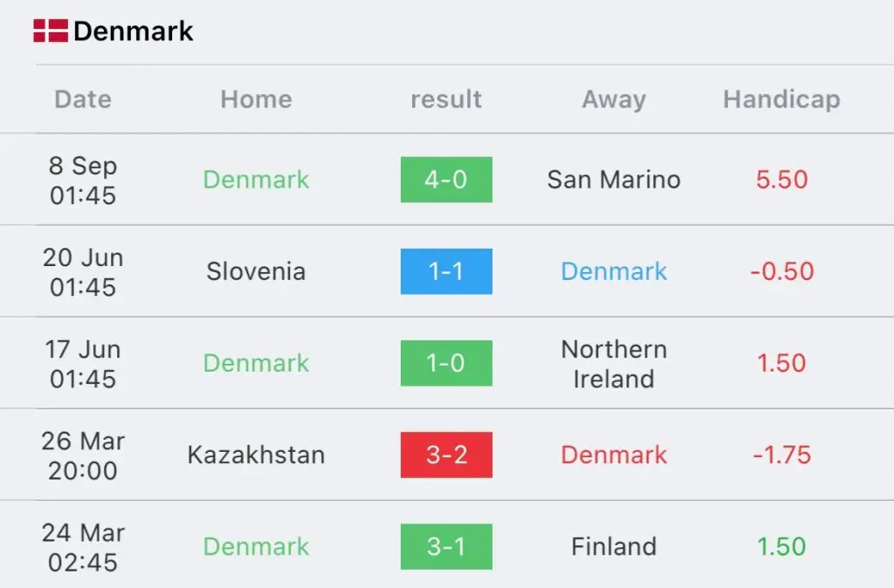This screenshot has height=588, width=894.
Task: Open the 3-1 result versus Finland
Action: [x=446, y=546]
